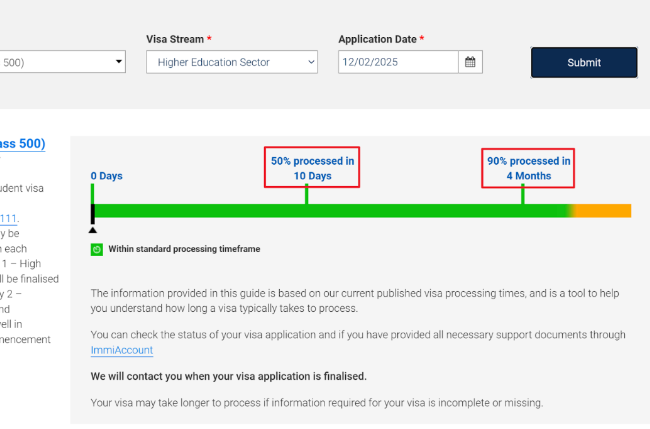Open the subclass 500) heading link
Viewport: 650px width, 429px height.
click(x=22, y=144)
